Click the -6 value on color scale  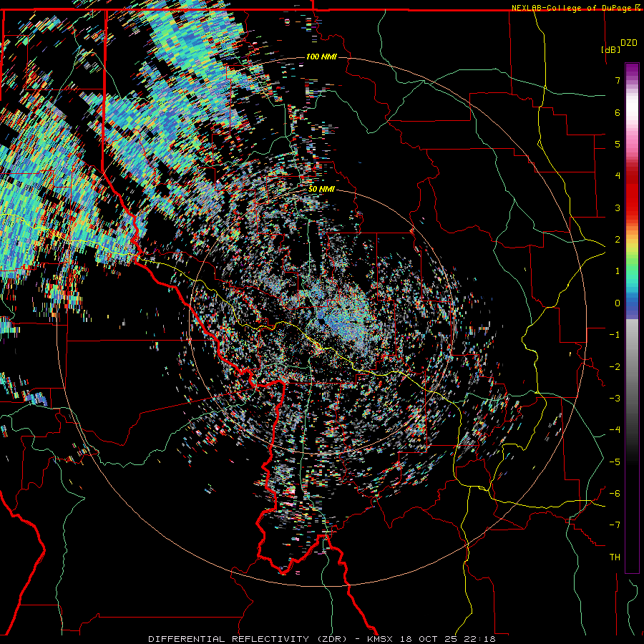(615, 494)
